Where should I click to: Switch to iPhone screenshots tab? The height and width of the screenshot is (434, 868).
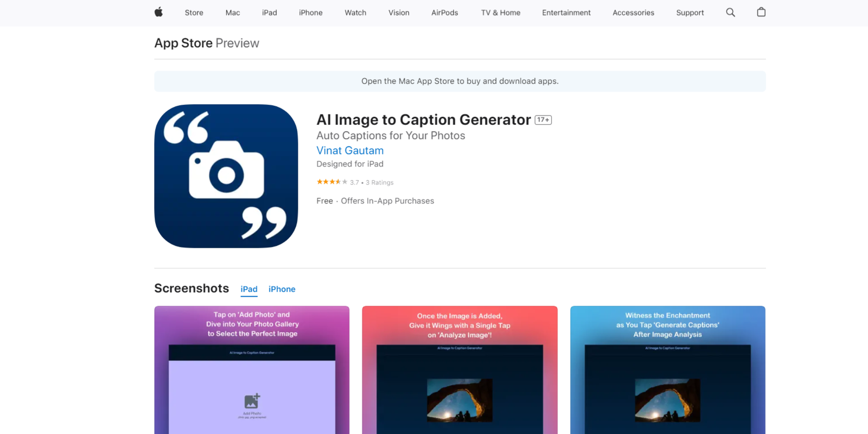tap(282, 289)
